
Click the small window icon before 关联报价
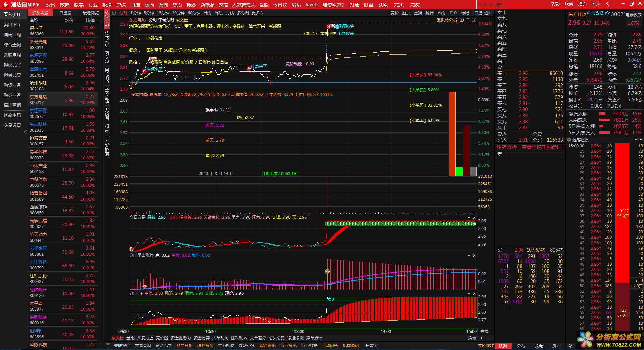pos(108,345)
